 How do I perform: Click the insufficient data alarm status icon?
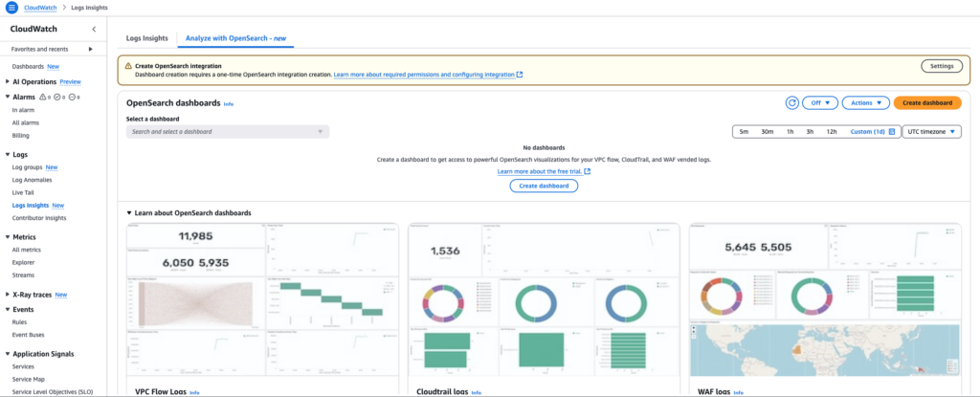click(x=71, y=97)
